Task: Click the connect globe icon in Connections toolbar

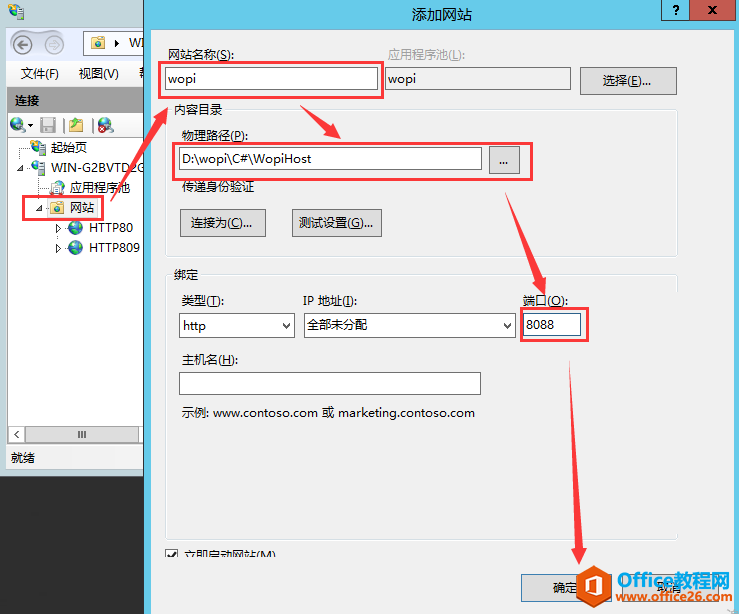Action: (x=17, y=125)
